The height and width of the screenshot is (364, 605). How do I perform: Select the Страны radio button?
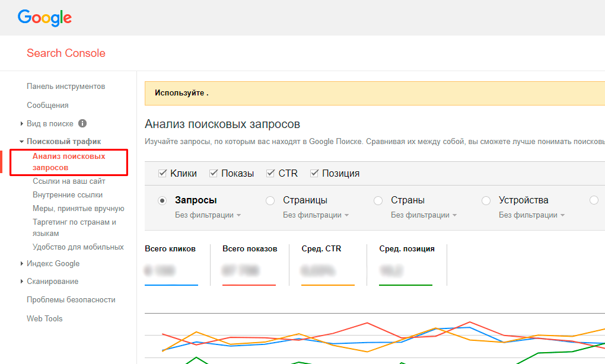pyautogui.click(x=378, y=200)
